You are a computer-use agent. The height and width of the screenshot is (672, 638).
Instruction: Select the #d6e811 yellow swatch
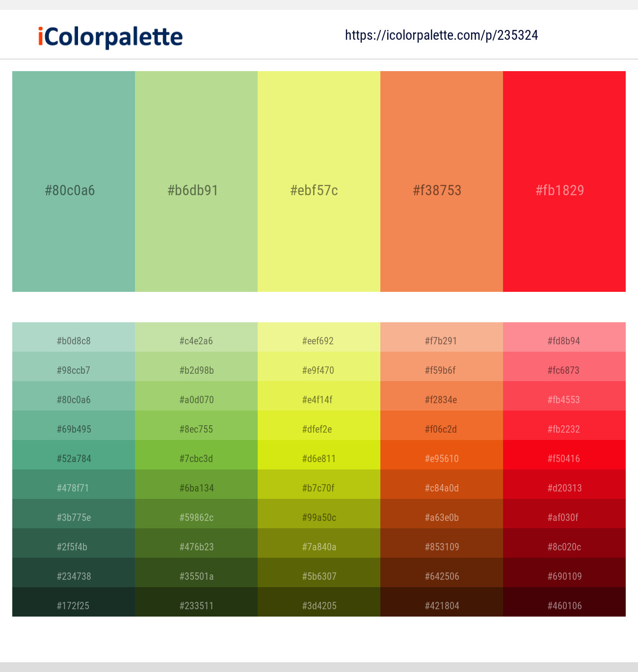point(319,458)
